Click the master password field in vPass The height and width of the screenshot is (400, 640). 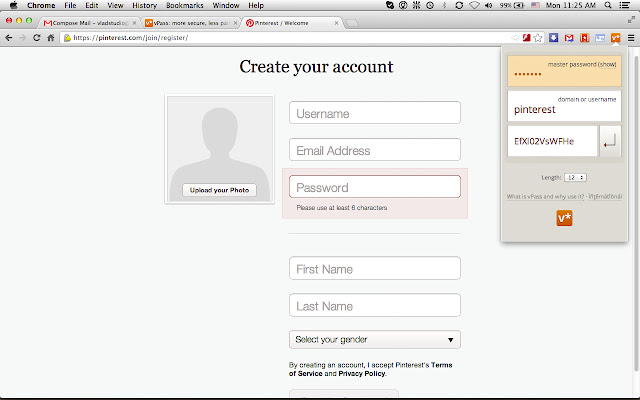(564, 71)
